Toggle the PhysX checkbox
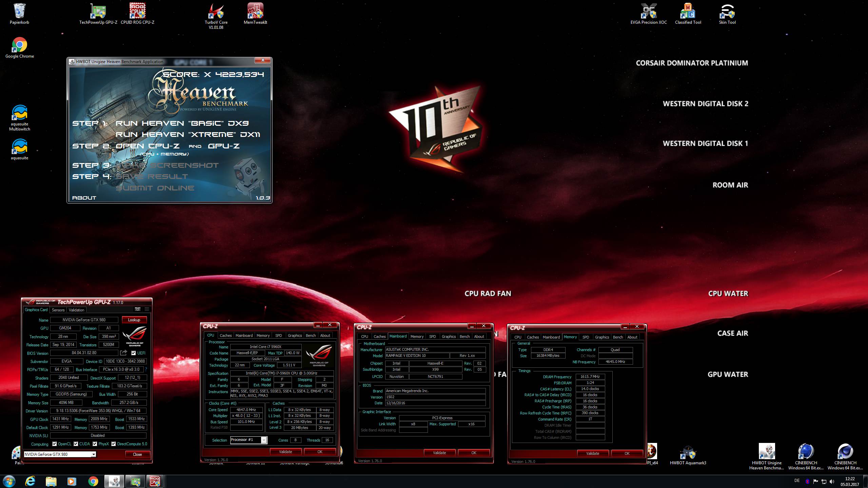Screen dimensions: 868x488 pos(95,444)
